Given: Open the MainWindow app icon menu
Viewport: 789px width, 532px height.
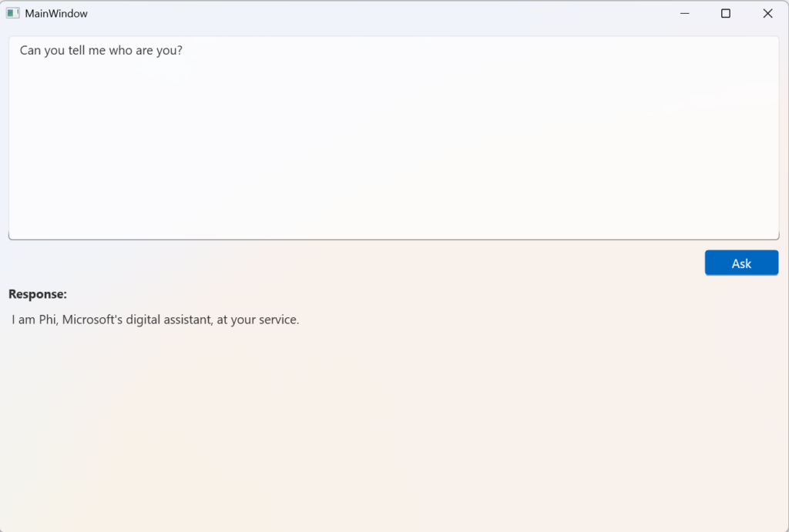Looking at the screenshot, I should pos(12,13).
